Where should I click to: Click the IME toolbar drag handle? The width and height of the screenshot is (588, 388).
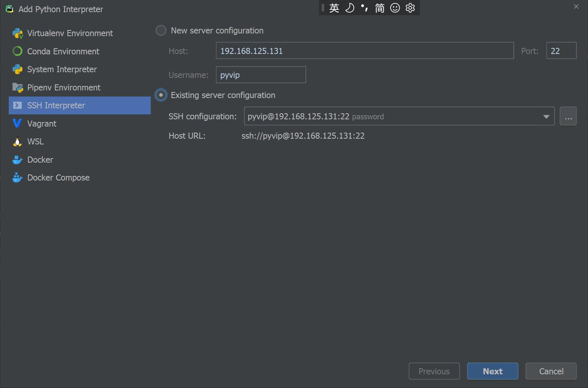pos(323,8)
